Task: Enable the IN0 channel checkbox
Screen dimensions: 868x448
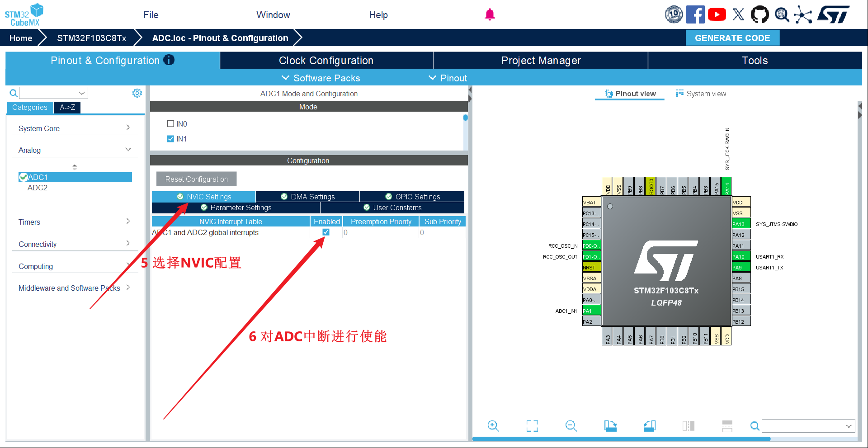Action: (x=170, y=123)
